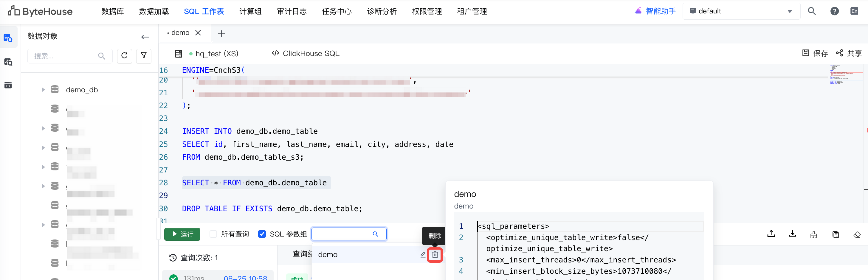
Task: Open the 权限管理 menu
Action: pyautogui.click(x=427, y=11)
